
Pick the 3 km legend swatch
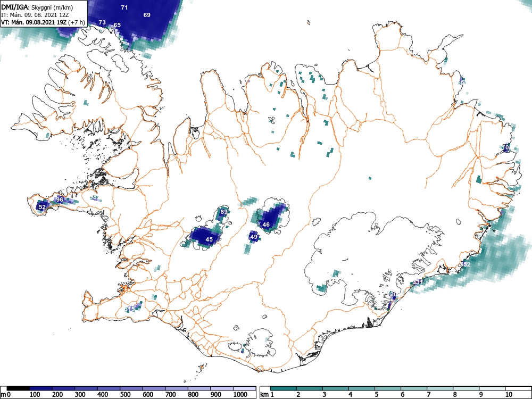tap(336, 388)
